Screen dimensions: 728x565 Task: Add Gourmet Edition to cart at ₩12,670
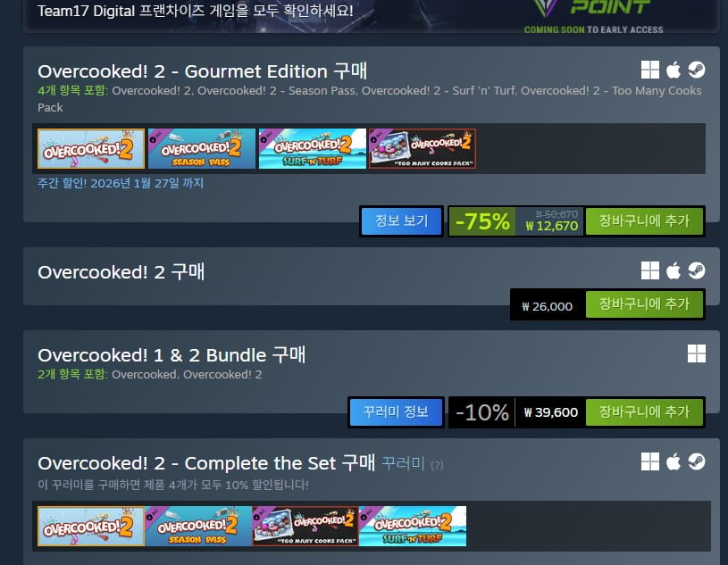click(644, 221)
